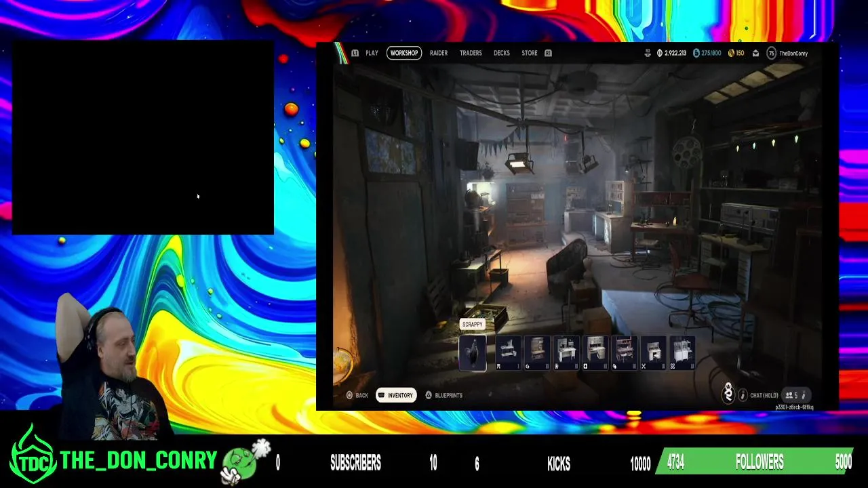Viewport: 868px width, 488px height.
Task: Select station tile with medical cross icon
Action: (x=596, y=352)
